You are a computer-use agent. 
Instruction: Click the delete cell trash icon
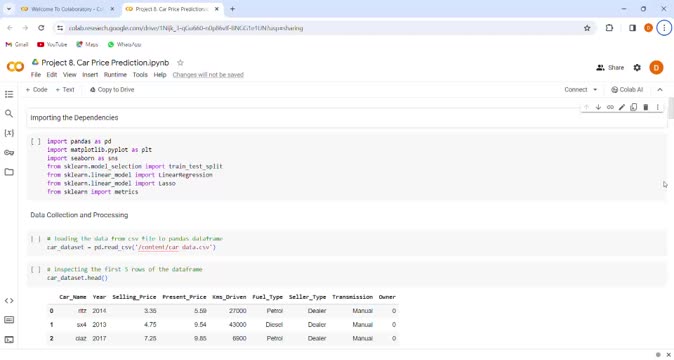[x=646, y=107]
